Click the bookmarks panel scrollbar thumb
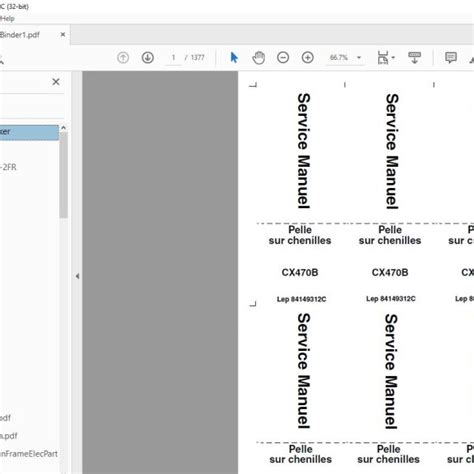This screenshot has height=474, width=474. [x=63, y=175]
